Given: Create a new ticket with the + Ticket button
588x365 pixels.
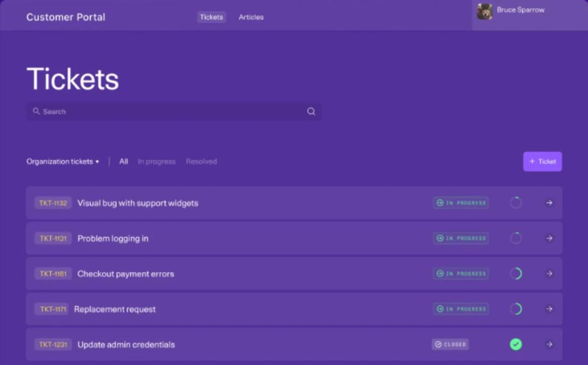Looking at the screenshot, I should point(542,161).
